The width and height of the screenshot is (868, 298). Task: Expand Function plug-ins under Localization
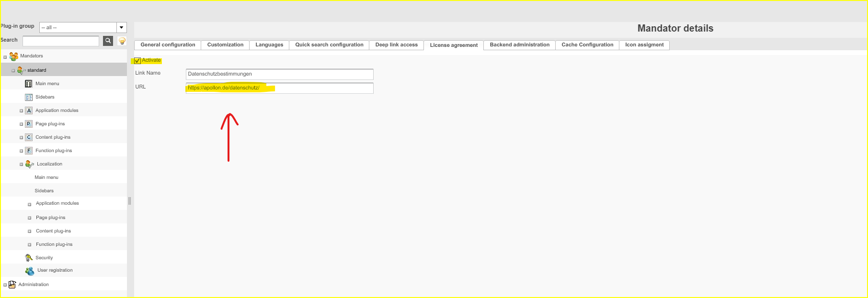(x=29, y=245)
